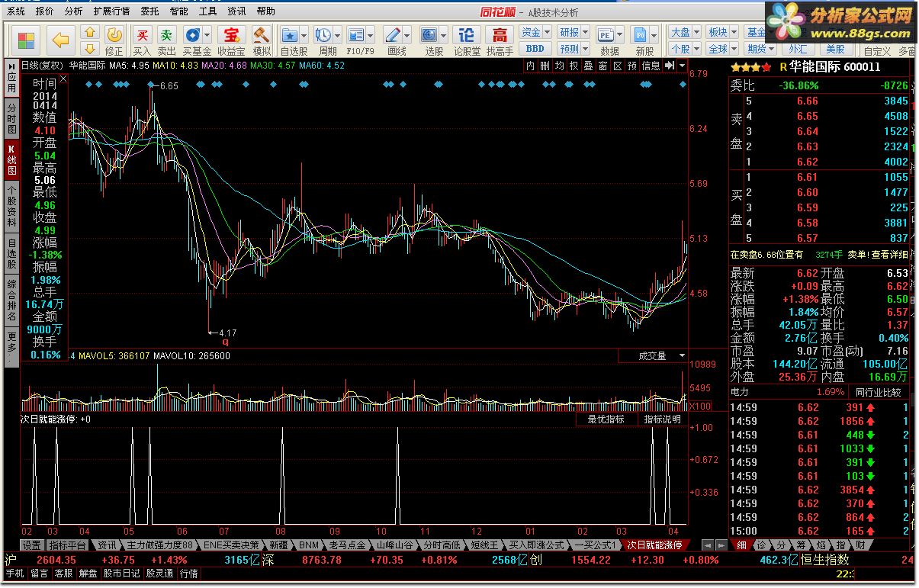Screen dimensions: 919x588
Task: Switch to the 个股资料 side tab
Action: click(11, 206)
